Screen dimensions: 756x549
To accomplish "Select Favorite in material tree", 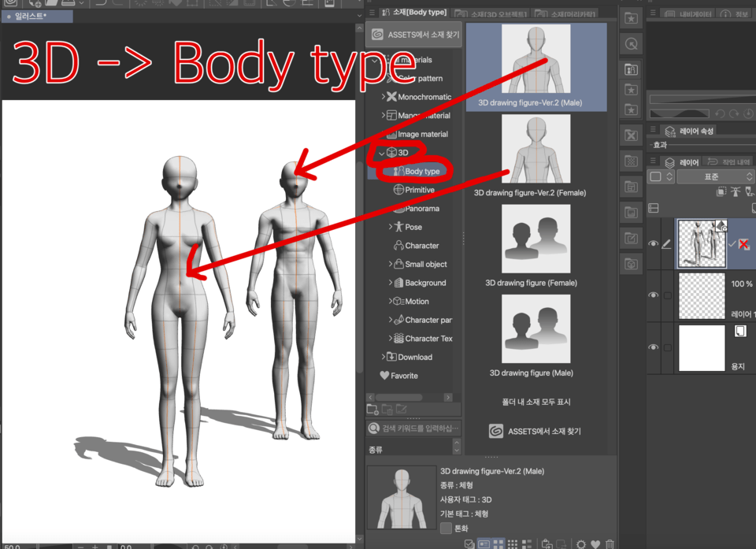I will [398, 376].
